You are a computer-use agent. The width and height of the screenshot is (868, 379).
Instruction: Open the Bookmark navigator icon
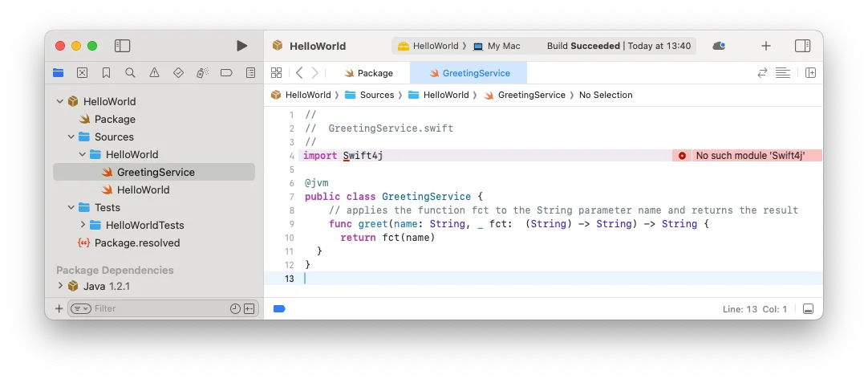tap(106, 72)
